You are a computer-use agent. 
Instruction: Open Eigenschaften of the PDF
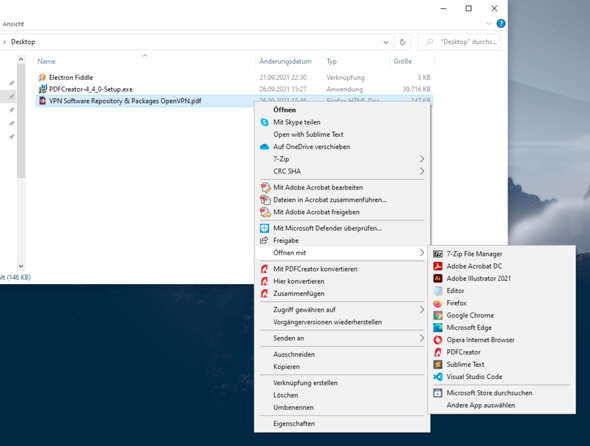click(x=294, y=424)
